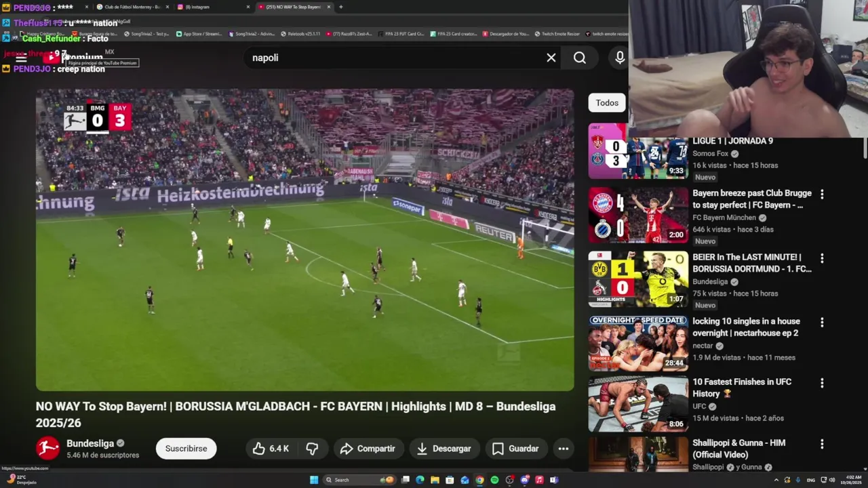Dislike the video with thumbs-down icon
The image size is (868, 488).
click(x=312, y=449)
